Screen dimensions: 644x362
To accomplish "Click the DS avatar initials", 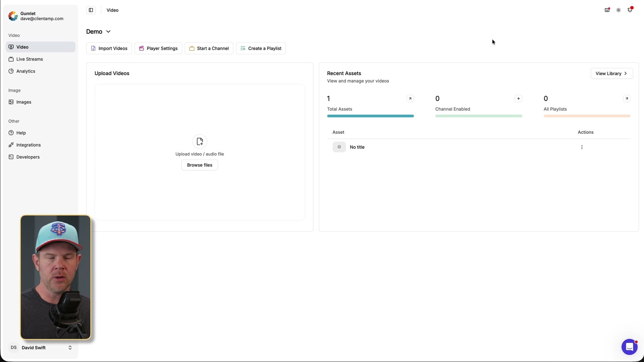I will (14, 348).
